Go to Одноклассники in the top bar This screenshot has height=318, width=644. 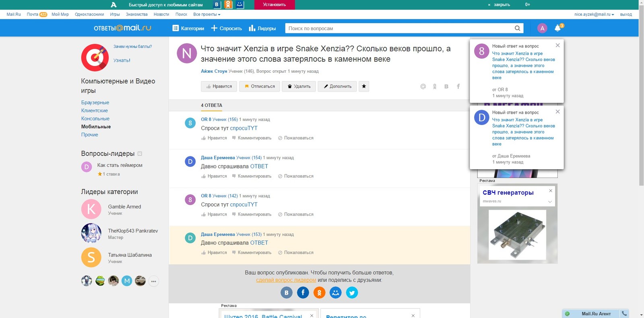coord(89,14)
